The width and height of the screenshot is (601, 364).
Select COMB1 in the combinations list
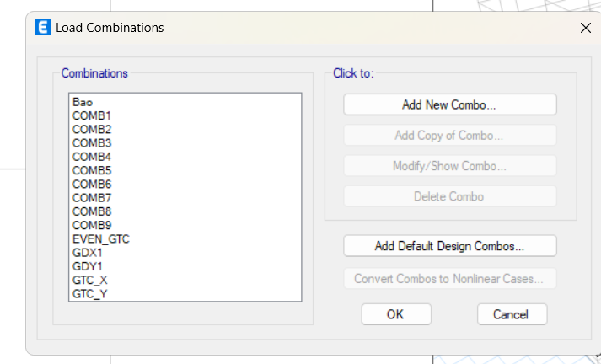coord(92,115)
